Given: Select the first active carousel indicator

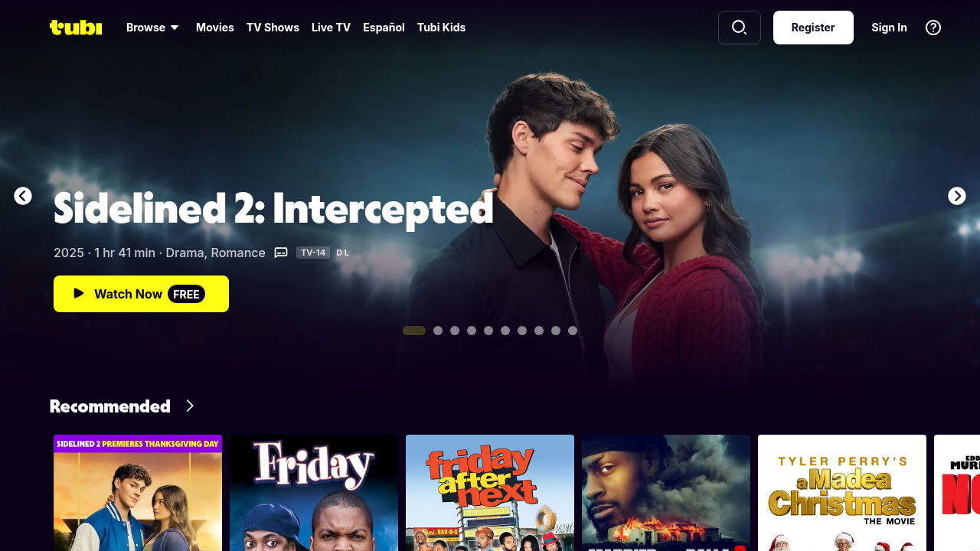Looking at the screenshot, I should point(414,331).
